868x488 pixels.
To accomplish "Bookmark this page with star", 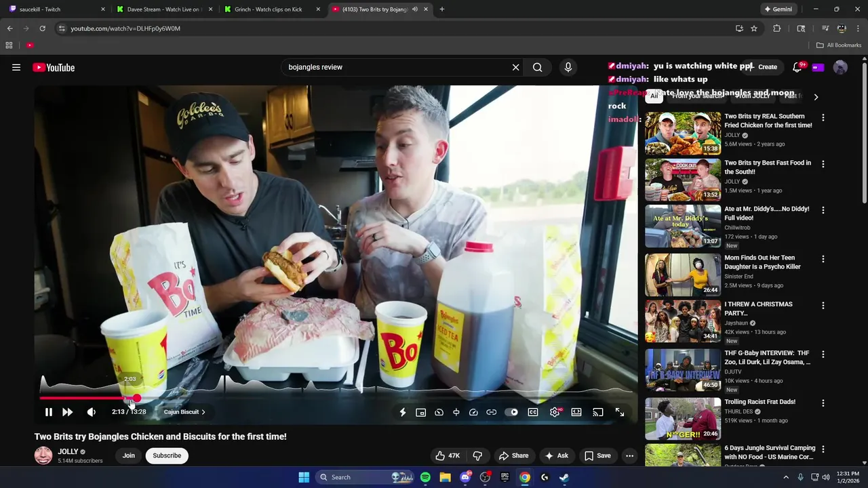I will (754, 28).
